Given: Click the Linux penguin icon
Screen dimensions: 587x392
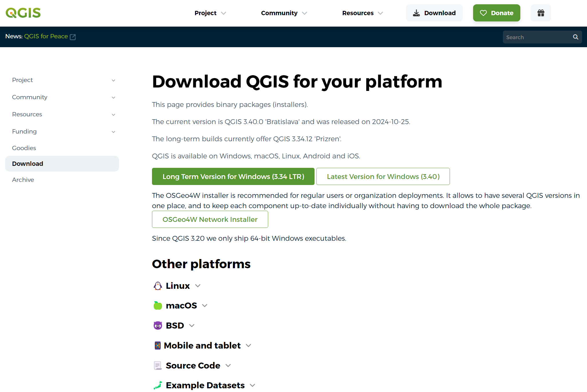Looking at the screenshot, I should click(158, 286).
